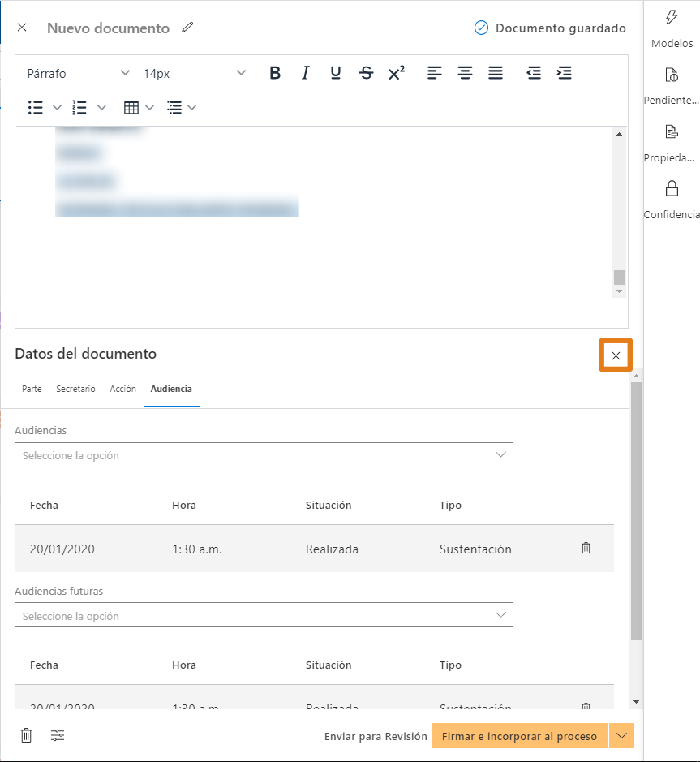Select the Audiencia tab
The height and width of the screenshot is (762, 700).
(171, 389)
